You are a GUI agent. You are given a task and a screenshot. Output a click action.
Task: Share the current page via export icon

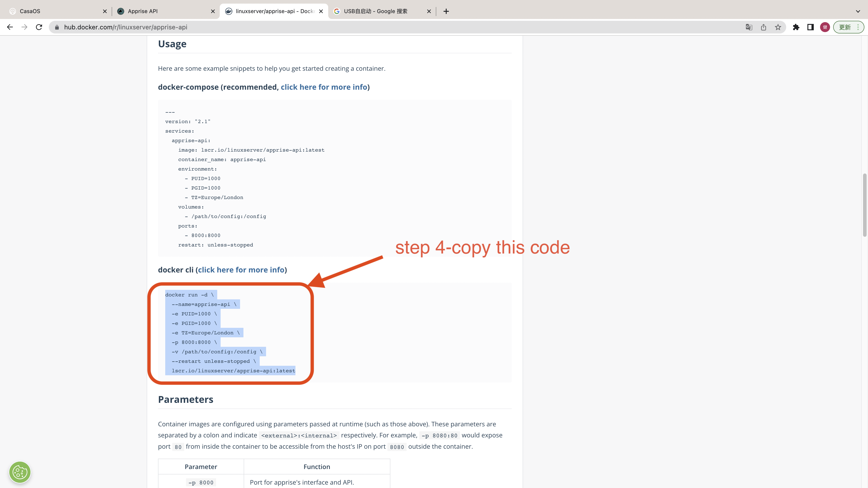(x=764, y=27)
